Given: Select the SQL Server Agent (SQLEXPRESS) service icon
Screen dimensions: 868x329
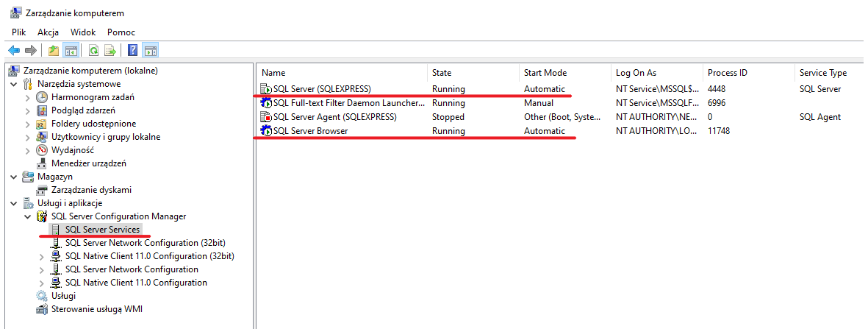Looking at the screenshot, I should click(x=267, y=117).
